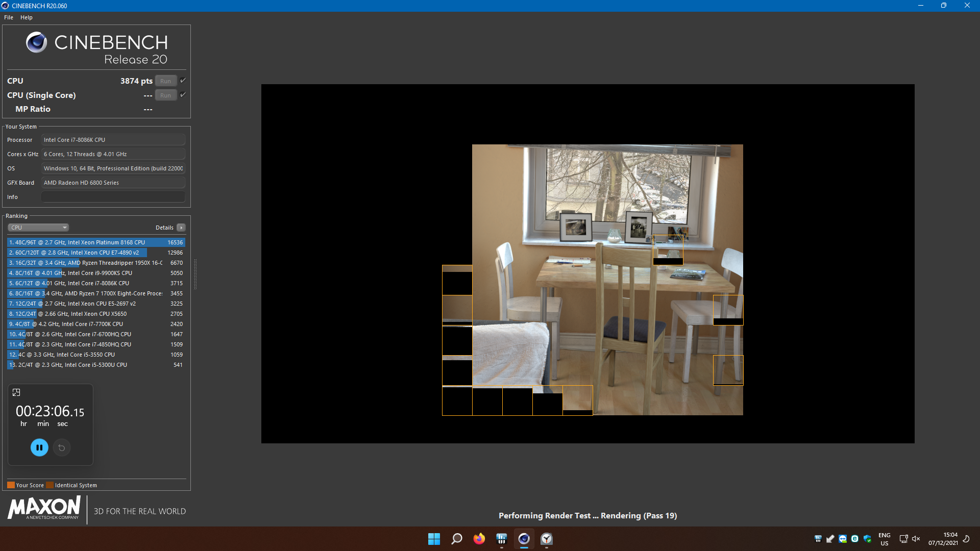Screen dimensions: 980x551
Task: Select ranking entry Core i5-5300U CPU
Action: (96, 365)
